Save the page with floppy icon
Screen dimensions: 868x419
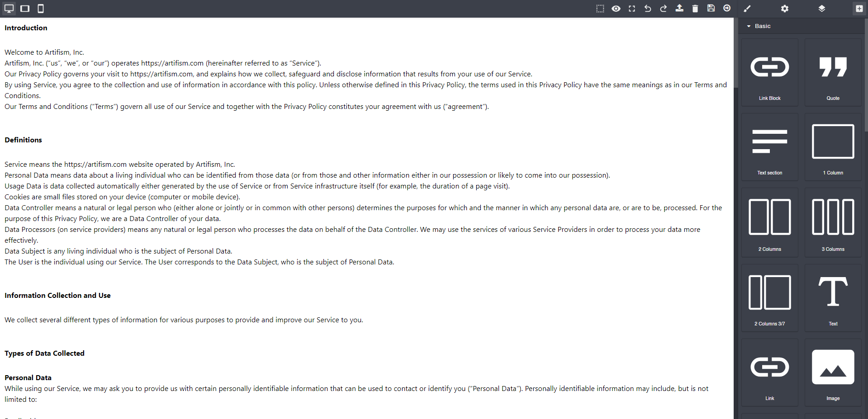pos(711,9)
